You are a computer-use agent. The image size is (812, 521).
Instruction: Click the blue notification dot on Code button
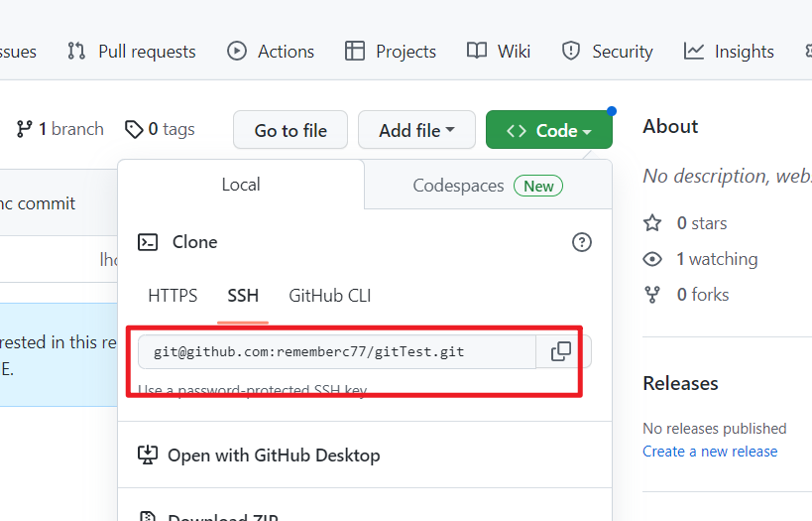pyautogui.click(x=612, y=111)
